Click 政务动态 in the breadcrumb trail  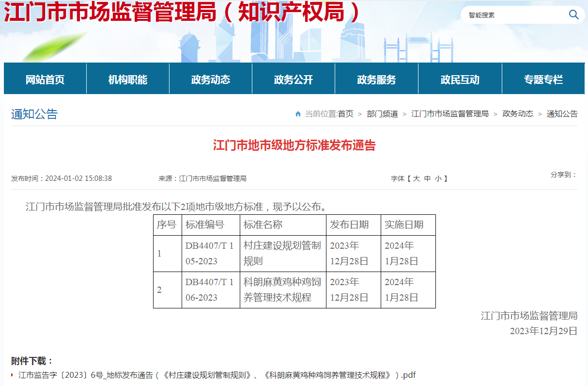point(518,114)
